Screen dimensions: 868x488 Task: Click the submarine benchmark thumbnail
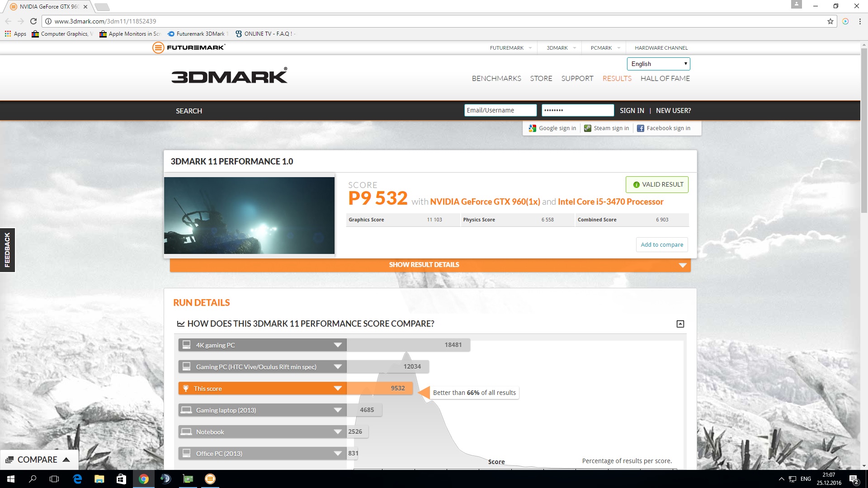tap(249, 216)
